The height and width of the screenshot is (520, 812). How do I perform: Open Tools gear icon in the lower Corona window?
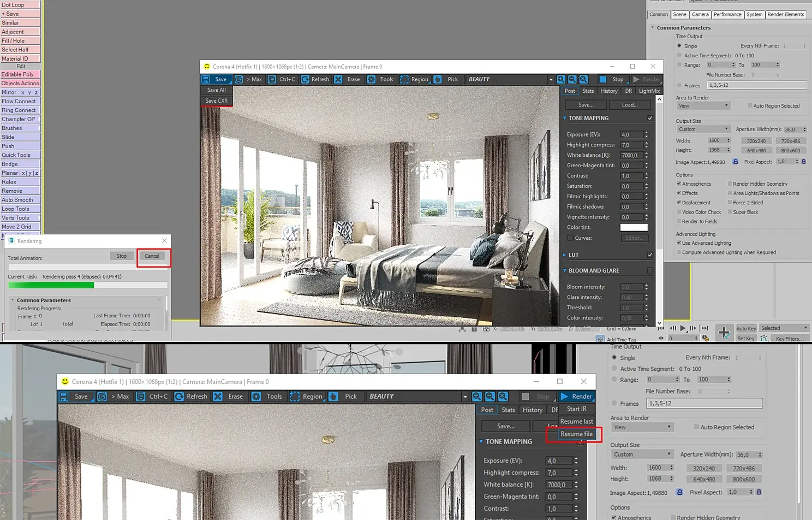[x=256, y=397]
